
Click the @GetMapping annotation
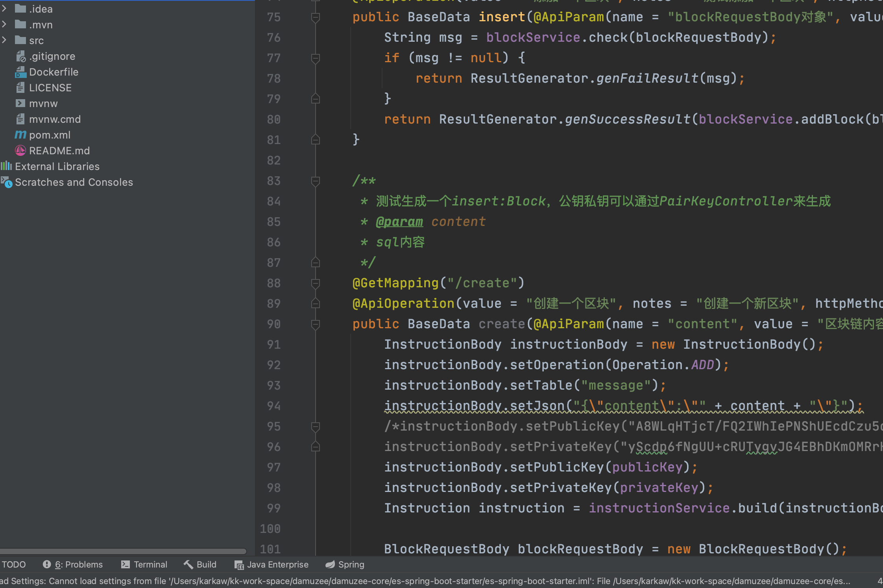click(395, 283)
